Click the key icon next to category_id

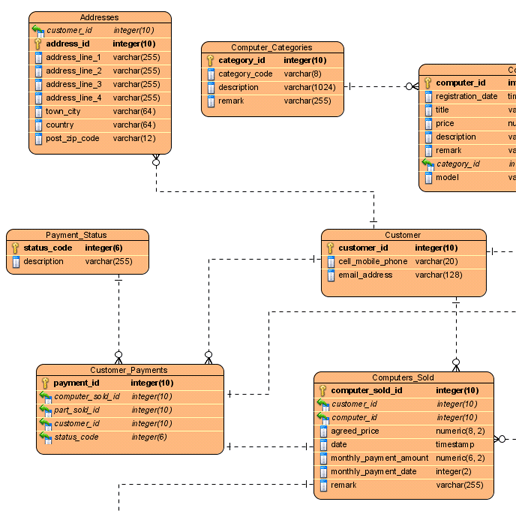click(x=210, y=60)
